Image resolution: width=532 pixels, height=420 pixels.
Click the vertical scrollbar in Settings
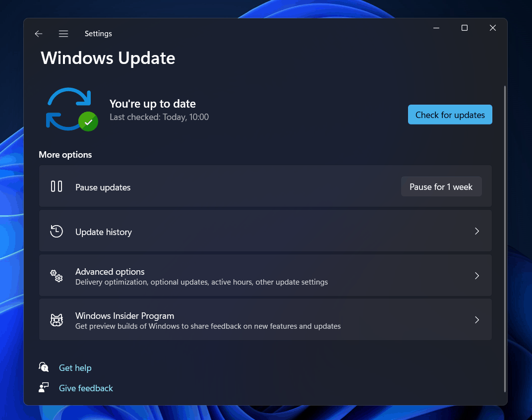pos(505,239)
